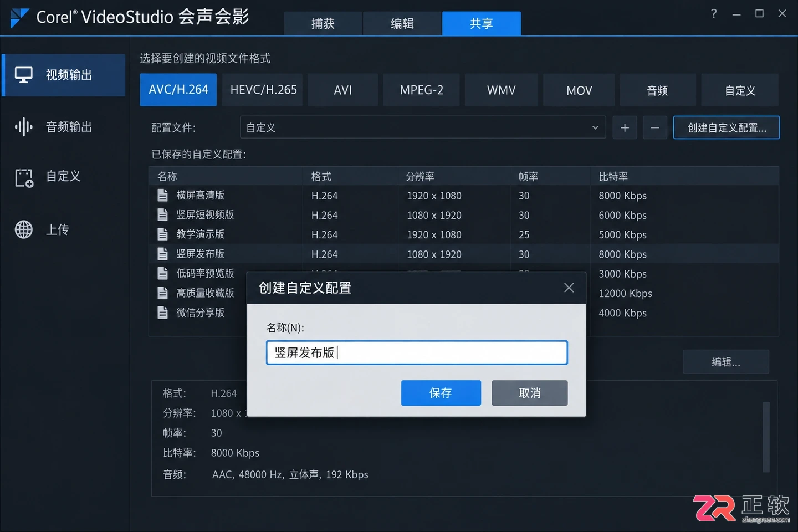This screenshot has height=532, width=798.
Task: Click file icon of 微信分享版 row
Action: click(162, 313)
